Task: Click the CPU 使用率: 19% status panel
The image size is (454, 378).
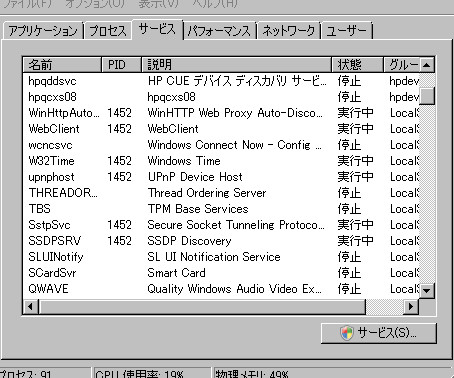Action: (152, 373)
